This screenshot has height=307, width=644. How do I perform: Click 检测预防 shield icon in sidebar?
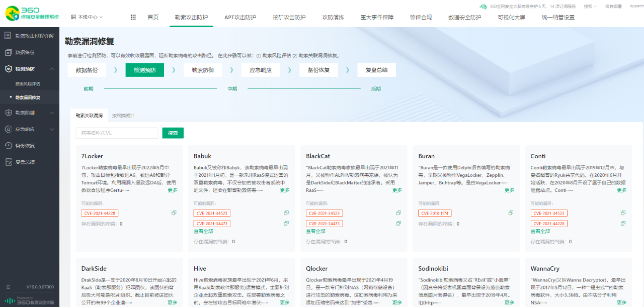click(8, 69)
